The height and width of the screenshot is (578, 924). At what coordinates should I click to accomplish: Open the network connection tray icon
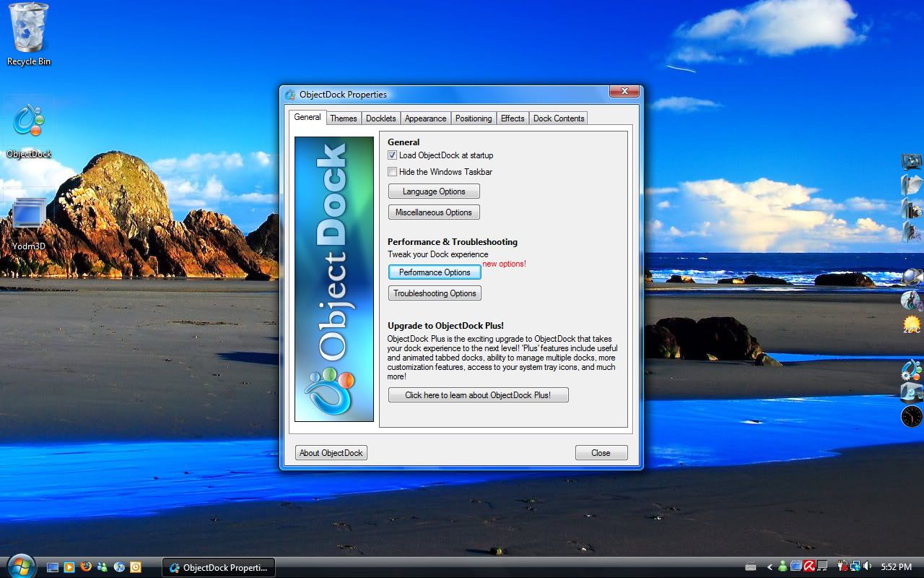pyautogui.click(x=855, y=567)
